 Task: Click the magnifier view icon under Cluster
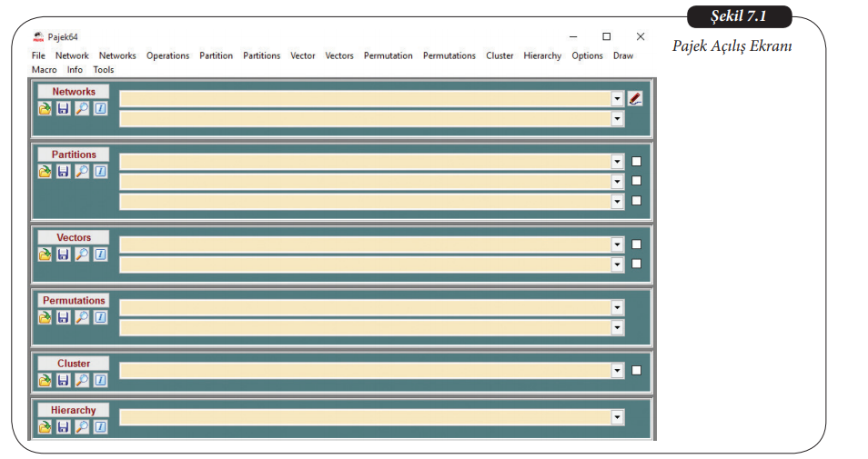[x=82, y=380]
